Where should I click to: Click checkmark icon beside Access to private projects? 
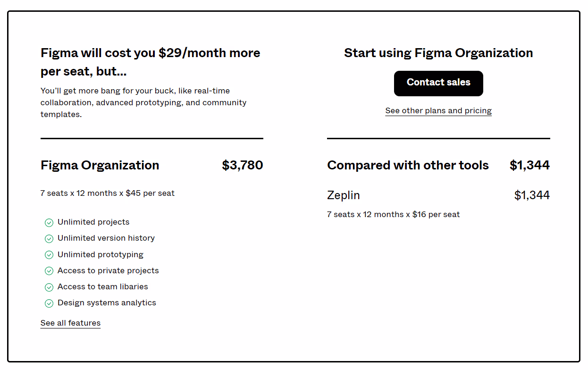[x=49, y=271]
